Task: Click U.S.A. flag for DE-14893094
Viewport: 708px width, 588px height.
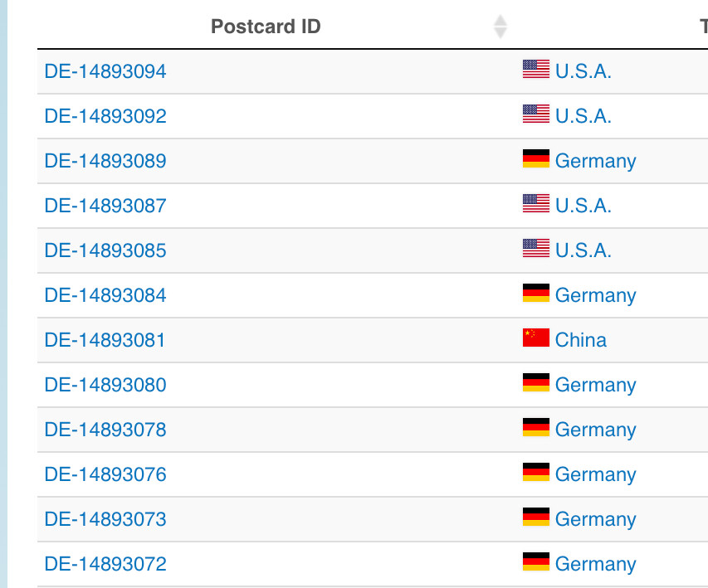Action: [x=536, y=69]
